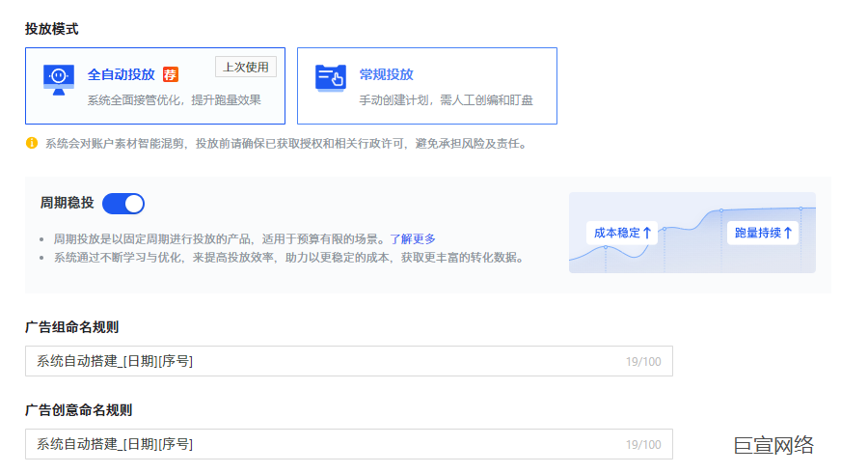The width and height of the screenshot is (868, 473).
Task: Click the 广告创意命名规则 label
Action: click(79, 410)
